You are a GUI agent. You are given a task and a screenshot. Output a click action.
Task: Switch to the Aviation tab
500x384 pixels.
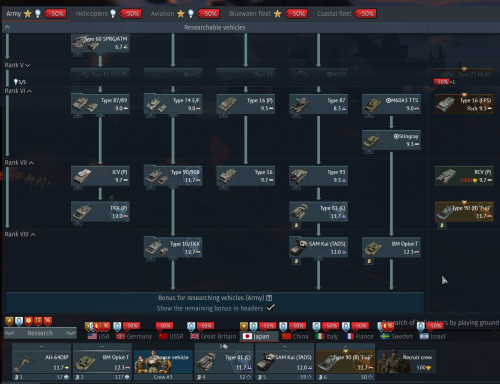tap(185, 14)
